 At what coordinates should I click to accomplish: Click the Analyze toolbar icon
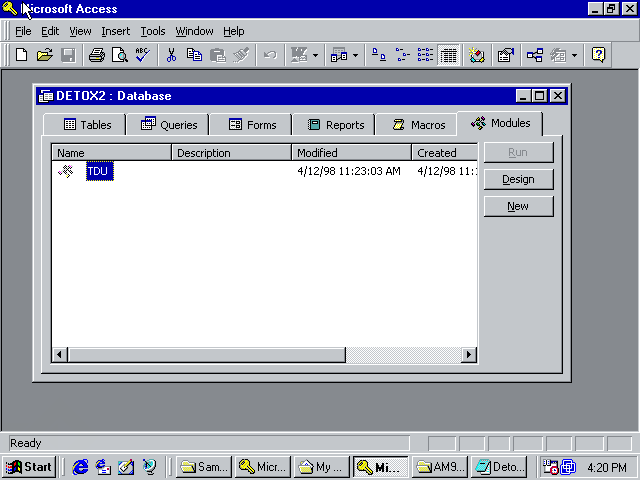(x=339, y=55)
